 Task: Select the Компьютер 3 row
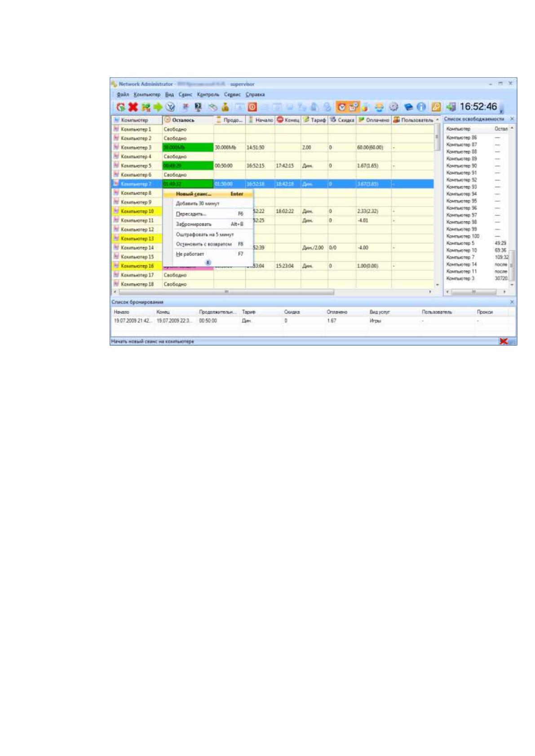click(x=273, y=147)
